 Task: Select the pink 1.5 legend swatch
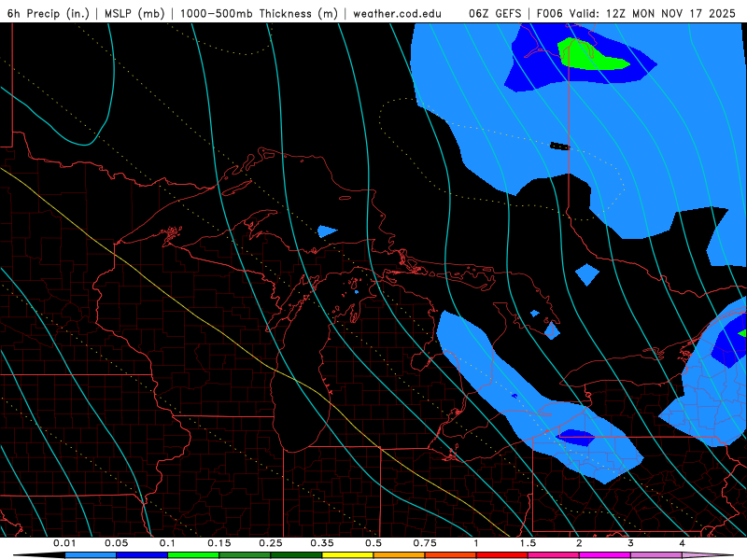[x=554, y=555]
